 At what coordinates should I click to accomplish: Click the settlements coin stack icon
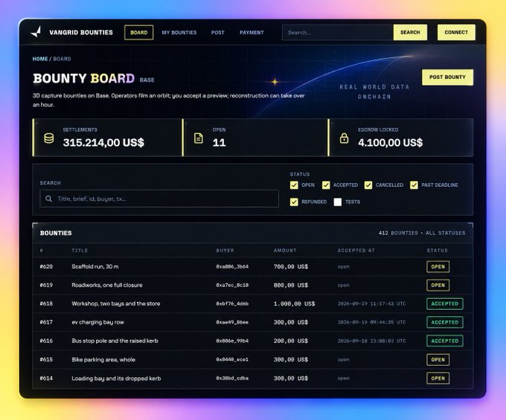[48, 139]
